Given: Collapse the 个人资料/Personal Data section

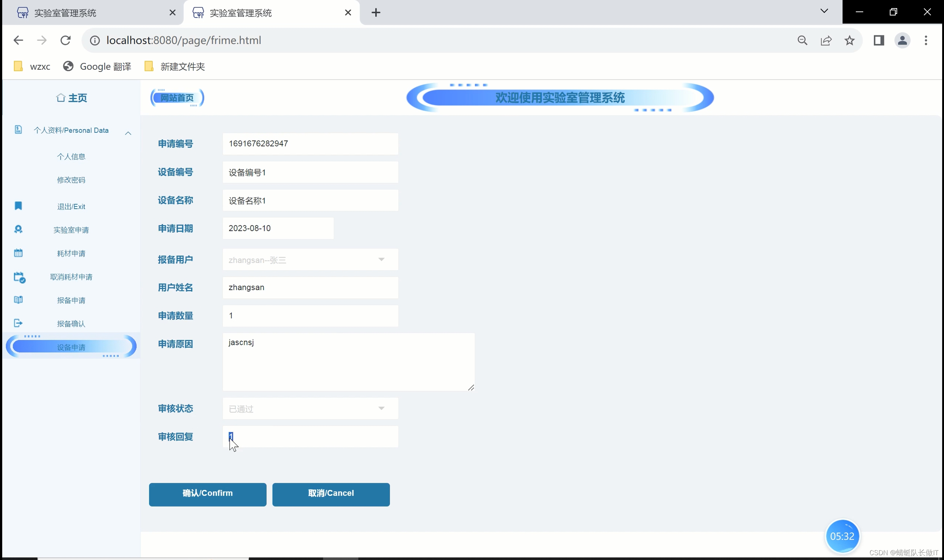Looking at the screenshot, I should coord(128,133).
